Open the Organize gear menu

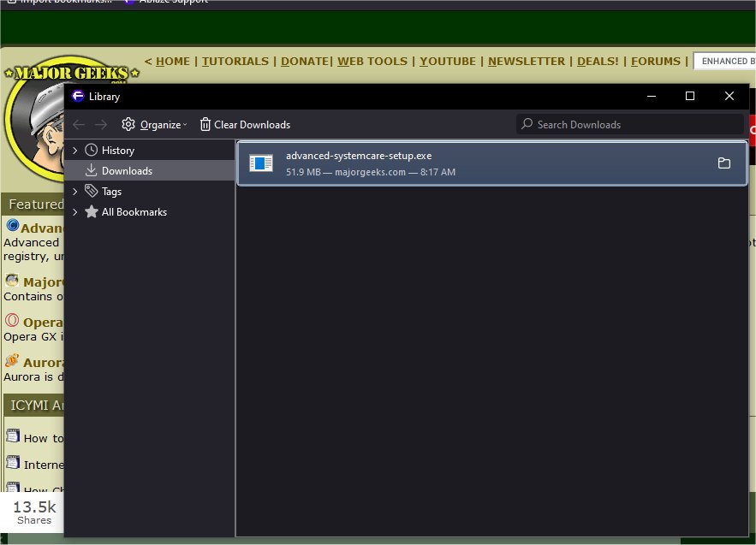[x=154, y=125]
